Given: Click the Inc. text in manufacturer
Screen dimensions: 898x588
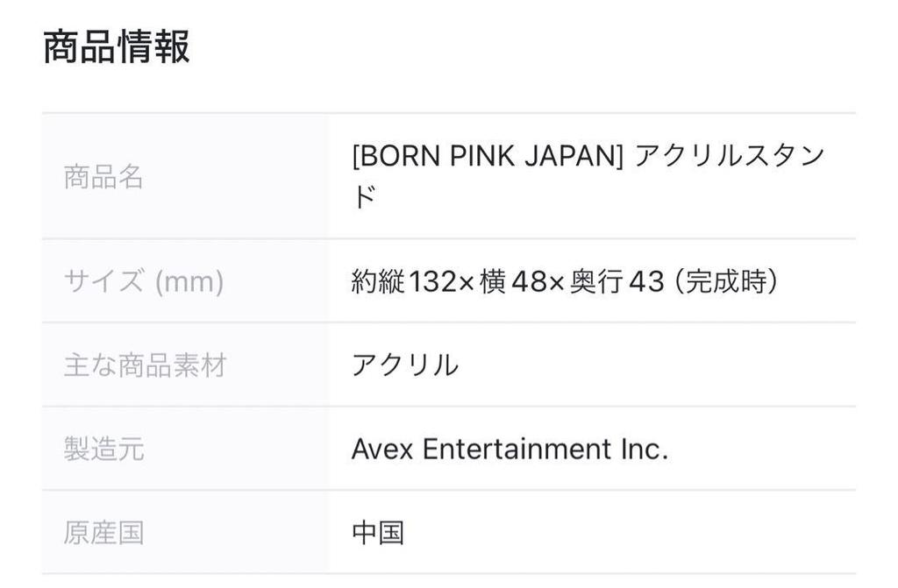Looking at the screenshot, I should point(644,450).
